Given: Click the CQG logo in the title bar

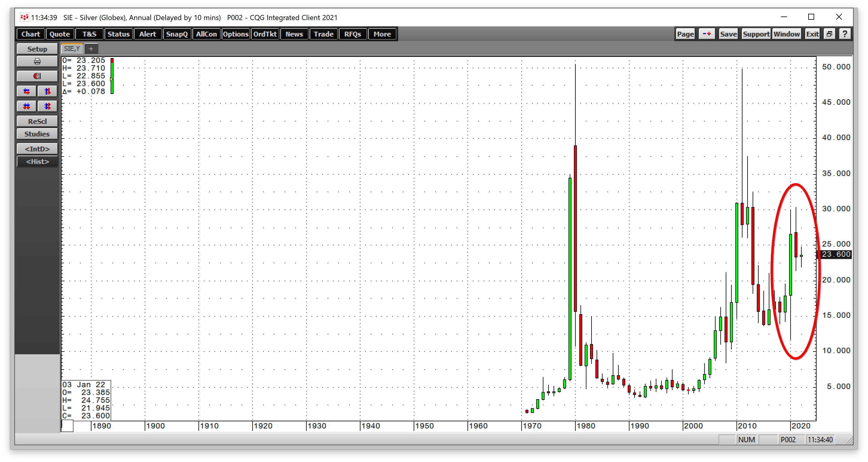Looking at the screenshot, I should pyautogui.click(x=24, y=17).
